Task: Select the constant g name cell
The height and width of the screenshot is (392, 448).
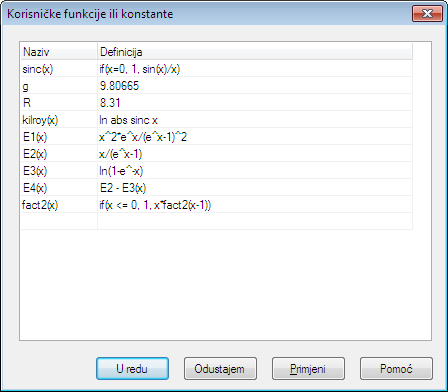Action: 59,86
